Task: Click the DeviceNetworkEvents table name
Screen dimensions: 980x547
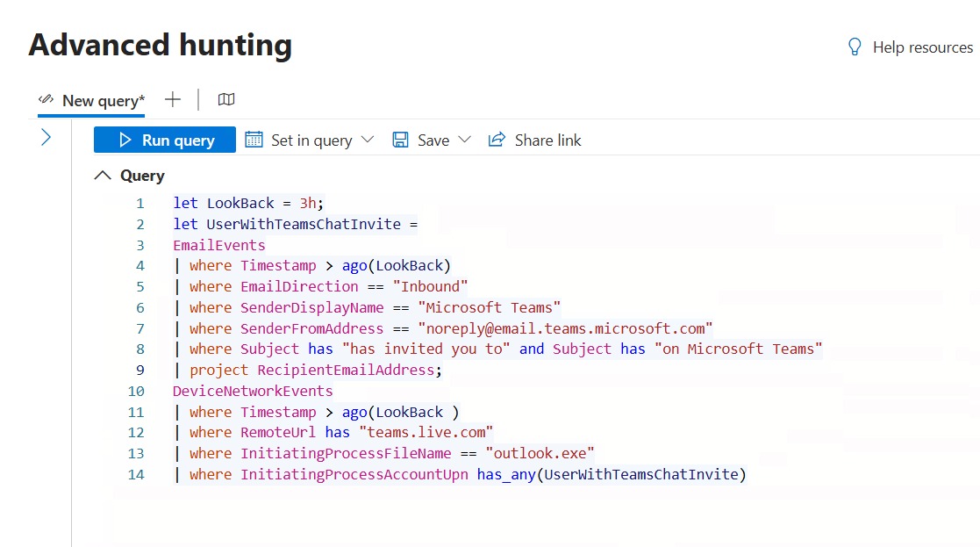Action: [253, 391]
